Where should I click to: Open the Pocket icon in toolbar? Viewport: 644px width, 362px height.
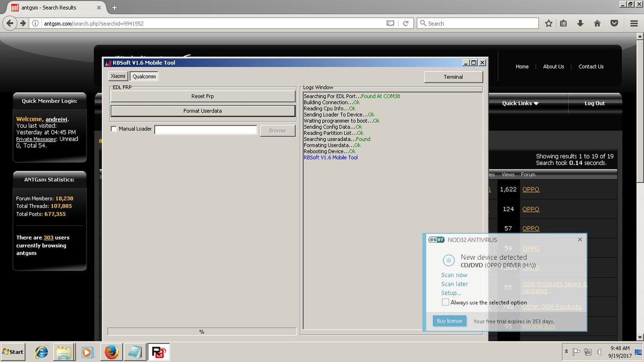(614, 23)
